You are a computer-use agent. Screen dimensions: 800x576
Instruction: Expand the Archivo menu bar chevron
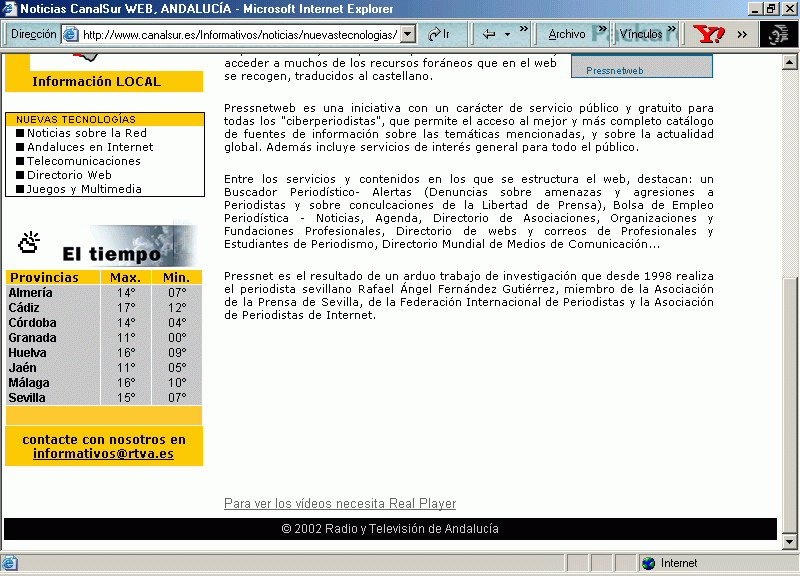tap(602, 29)
